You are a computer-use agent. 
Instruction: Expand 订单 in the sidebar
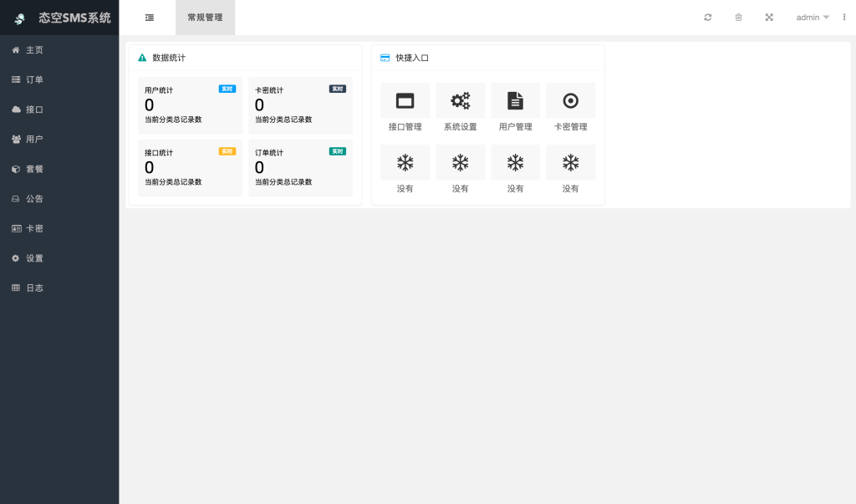click(x=34, y=79)
